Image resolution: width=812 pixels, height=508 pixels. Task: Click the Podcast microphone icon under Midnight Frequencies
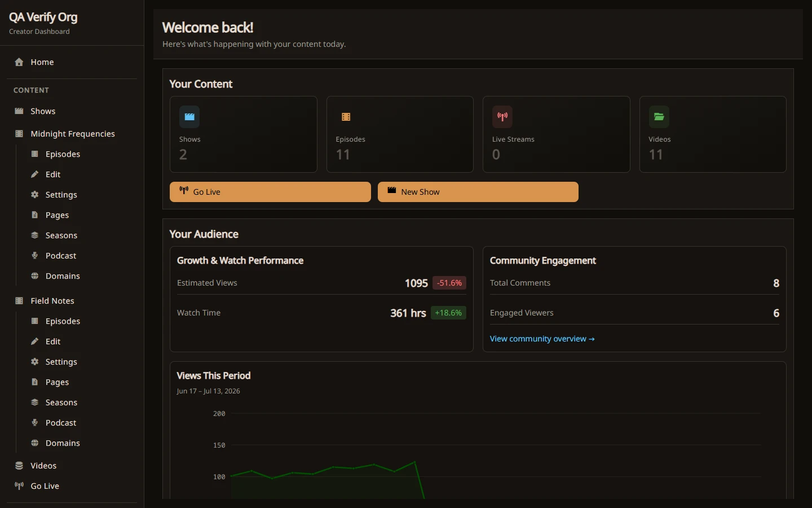[x=35, y=256]
